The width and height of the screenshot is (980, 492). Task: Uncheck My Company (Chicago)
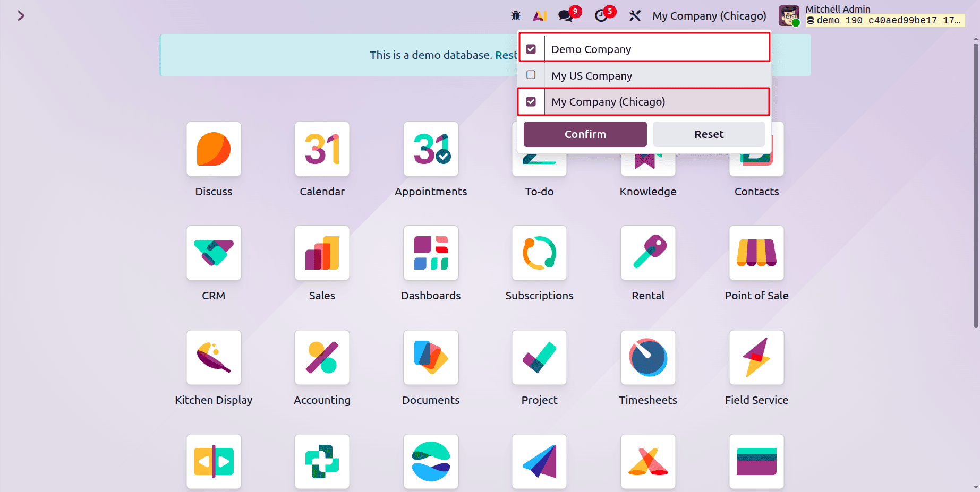[x=531, y=101]
